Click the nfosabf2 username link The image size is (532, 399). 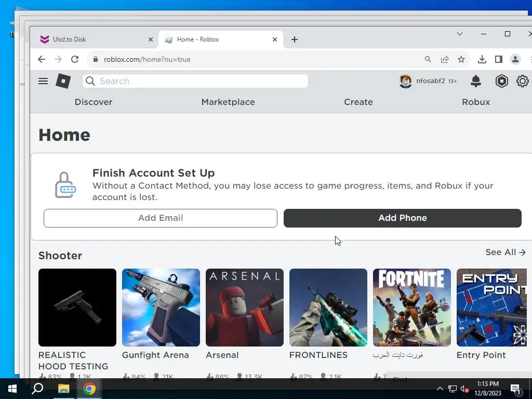coord(430,81)
